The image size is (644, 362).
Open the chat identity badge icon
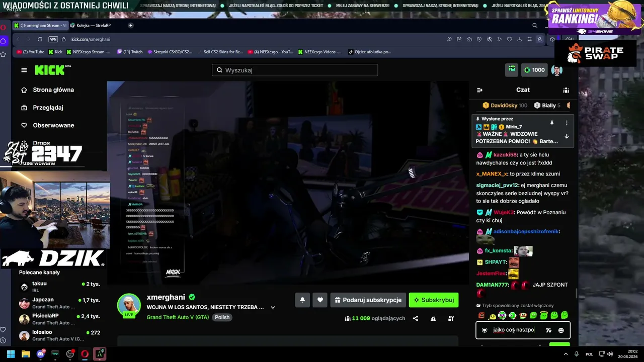[x=485, y=330]
